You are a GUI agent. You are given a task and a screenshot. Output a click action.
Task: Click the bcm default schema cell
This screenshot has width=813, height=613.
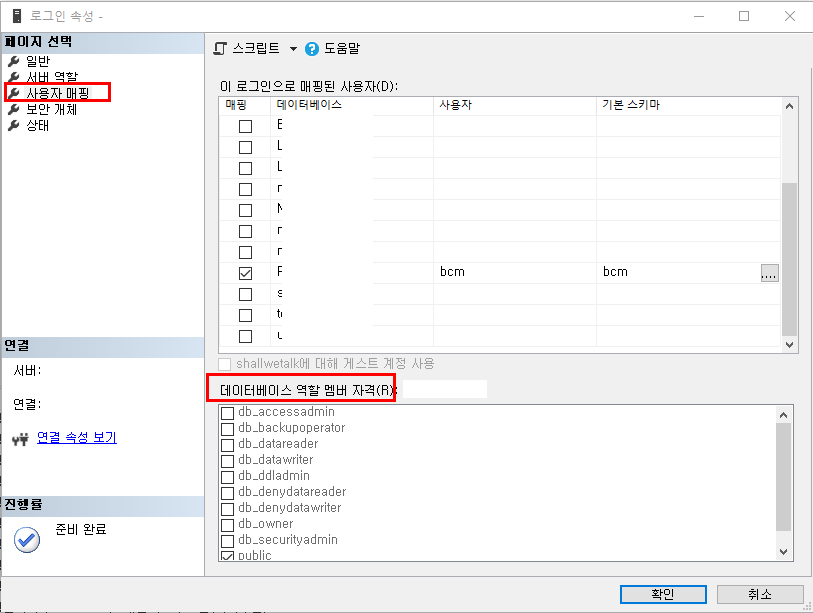[x=678, y=272]
